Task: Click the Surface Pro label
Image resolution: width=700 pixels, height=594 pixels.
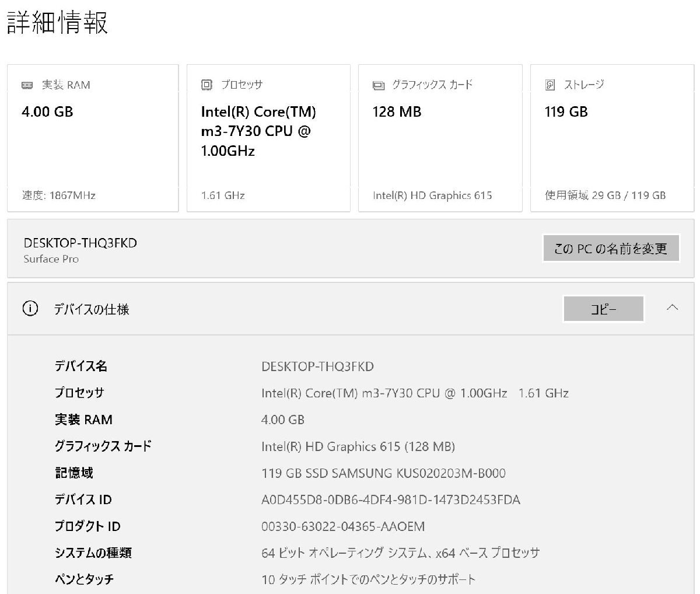Action: [x=51, y=259]
